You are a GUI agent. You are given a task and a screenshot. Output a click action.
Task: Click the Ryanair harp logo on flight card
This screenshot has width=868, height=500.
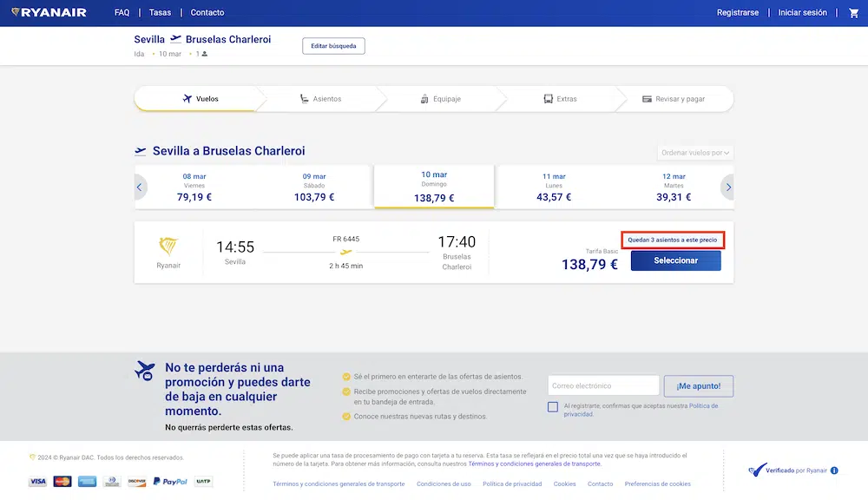point(168,246)
